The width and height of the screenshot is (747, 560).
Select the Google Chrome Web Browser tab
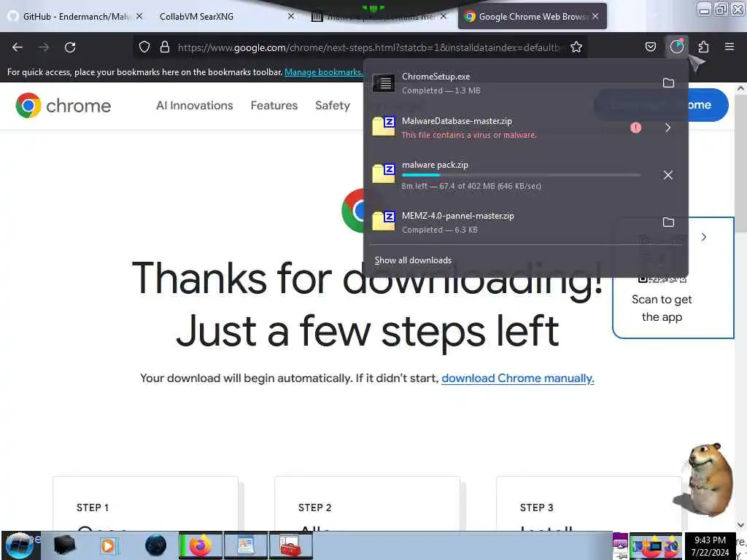(x=532, y=17)
